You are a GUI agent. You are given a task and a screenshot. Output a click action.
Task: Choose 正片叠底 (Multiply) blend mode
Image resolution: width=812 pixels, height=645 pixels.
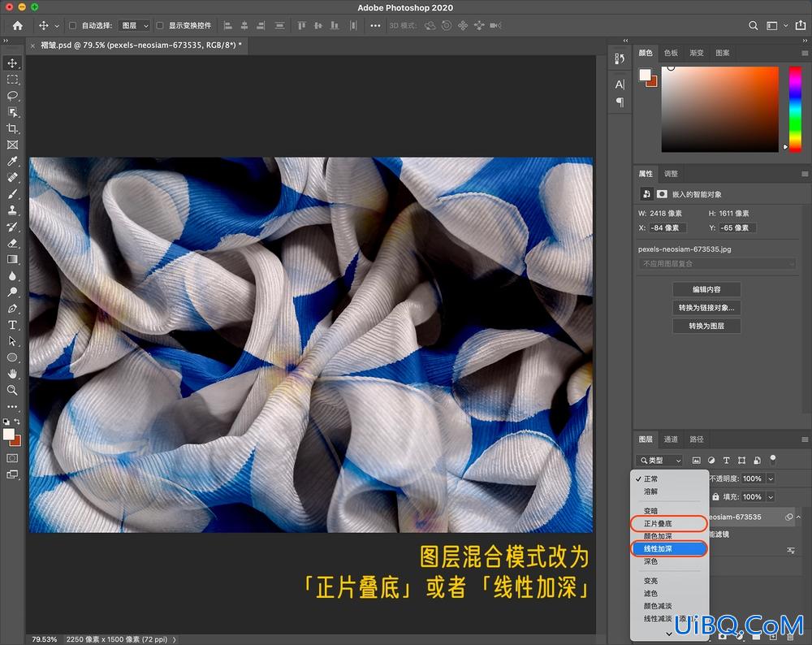(x=668, y=524)
